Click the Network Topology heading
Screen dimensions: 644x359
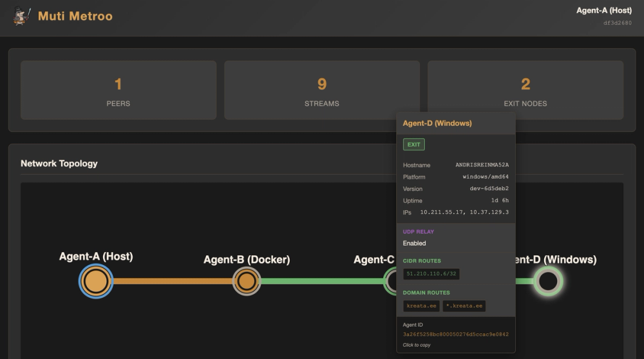pyautogui.click(x=59, y=164)
